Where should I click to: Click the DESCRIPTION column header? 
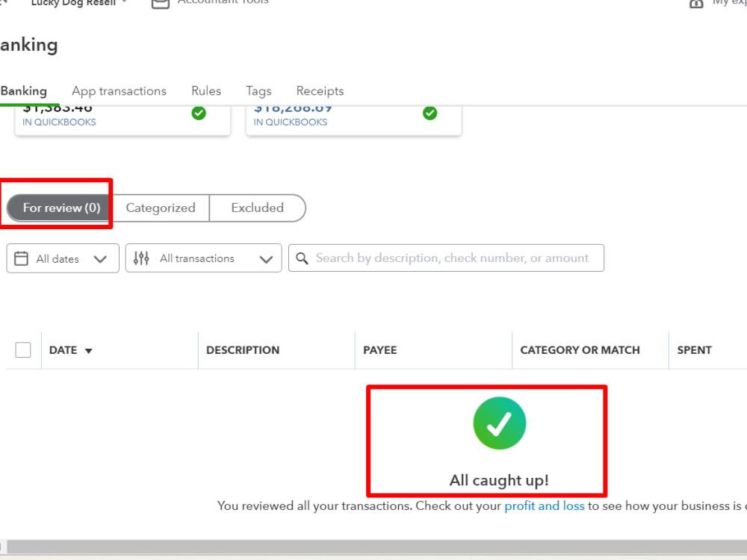pos(243,350)
